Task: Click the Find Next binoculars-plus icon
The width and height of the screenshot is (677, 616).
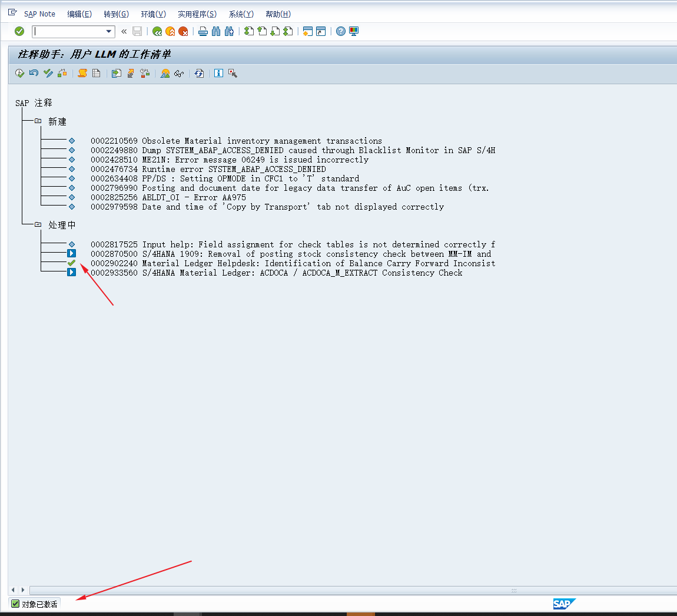Action: (229, 31)
